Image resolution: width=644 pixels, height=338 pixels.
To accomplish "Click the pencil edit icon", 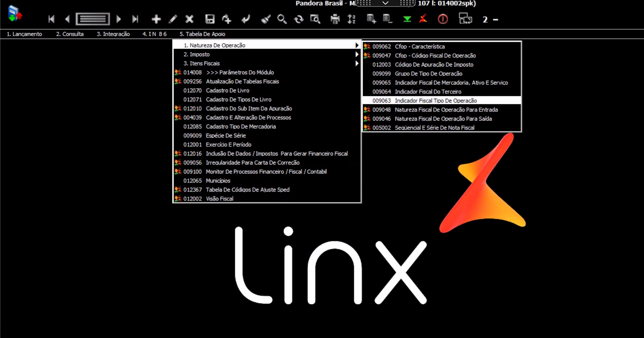I will click(x=173, y=19).
